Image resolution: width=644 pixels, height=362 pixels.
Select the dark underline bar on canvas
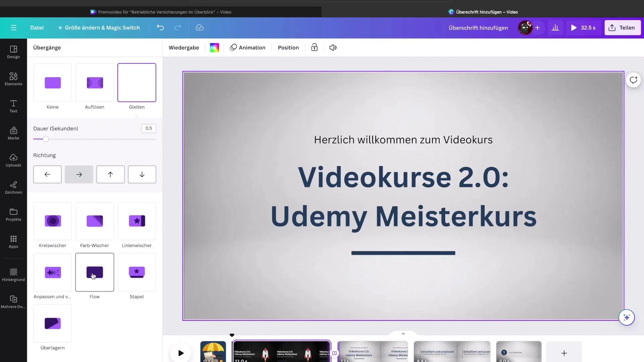[x=403, y=253]
